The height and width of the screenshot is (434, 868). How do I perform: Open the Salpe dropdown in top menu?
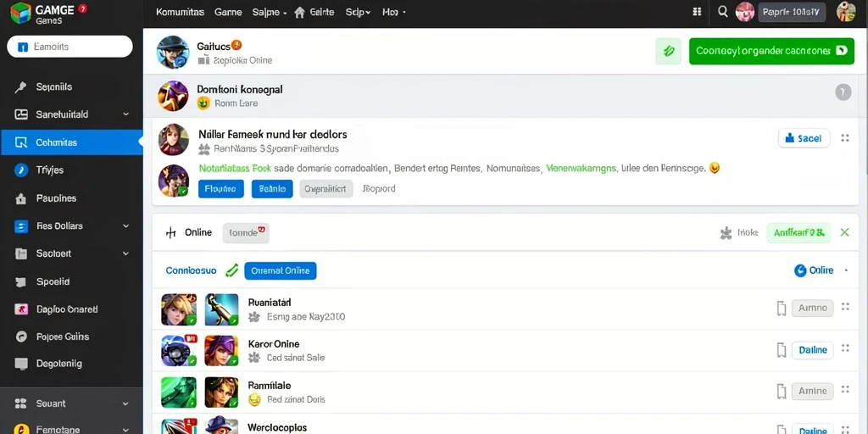pyautogui.click(x=269, y=12)
